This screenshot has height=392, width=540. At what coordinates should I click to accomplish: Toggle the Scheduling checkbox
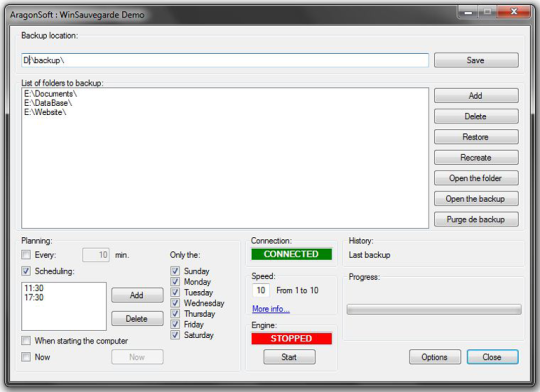[x=26, y=271]
